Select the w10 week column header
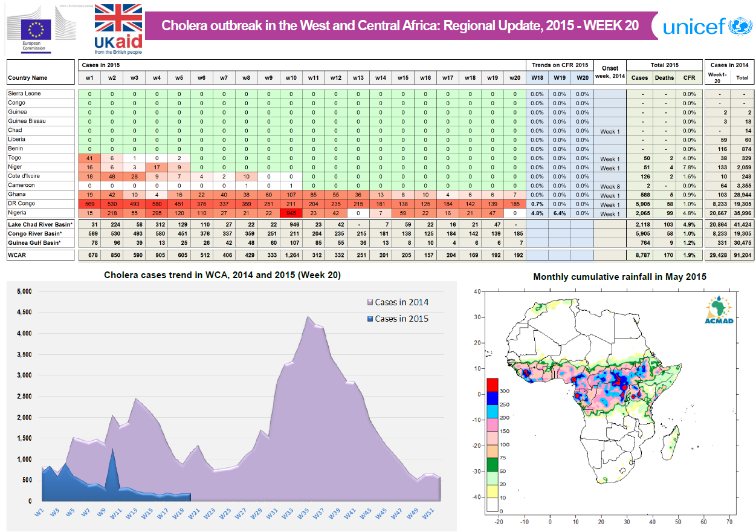Image resolution: width=756 pixels, height=532 pixels. [x=291, y=78]
